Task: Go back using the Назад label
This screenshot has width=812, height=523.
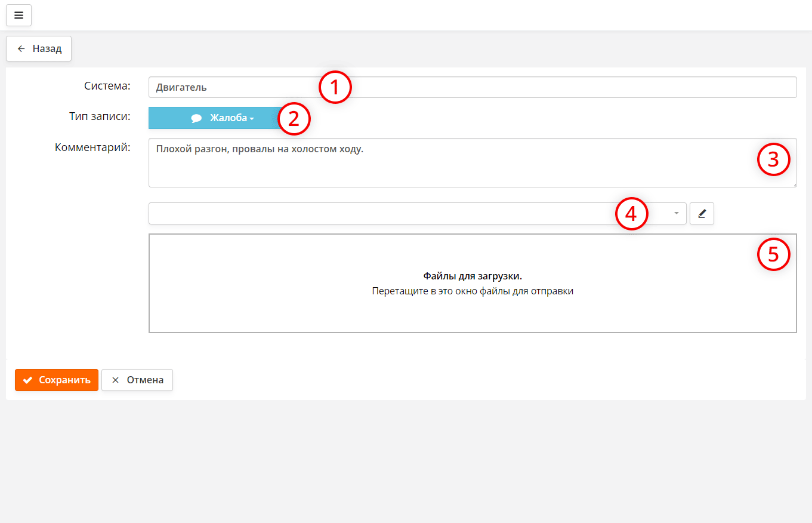Action: click(x=47, y=49)
